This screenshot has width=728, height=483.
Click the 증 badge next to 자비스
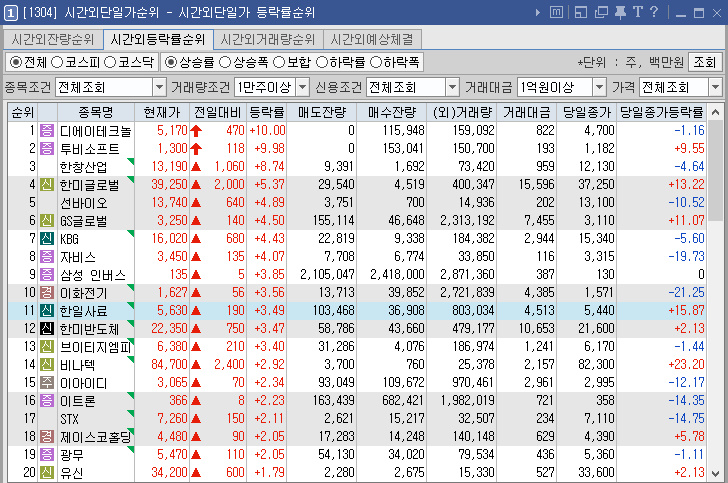pos(46,256)
